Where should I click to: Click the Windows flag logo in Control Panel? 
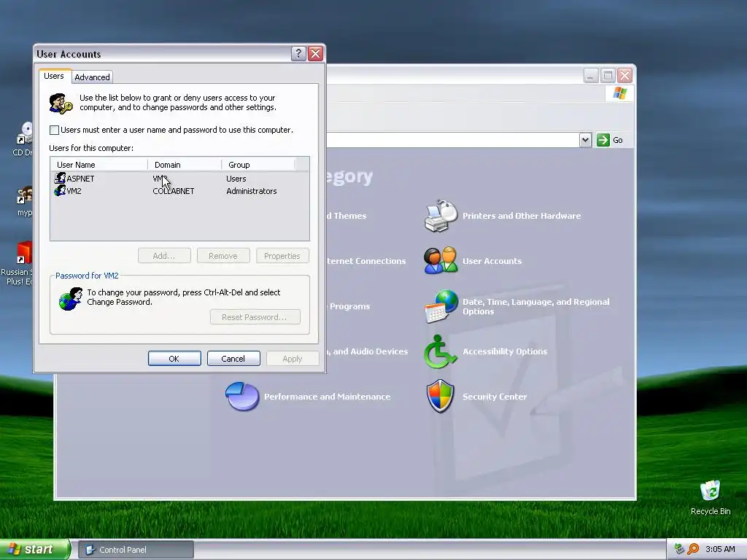tap(619, 93)
